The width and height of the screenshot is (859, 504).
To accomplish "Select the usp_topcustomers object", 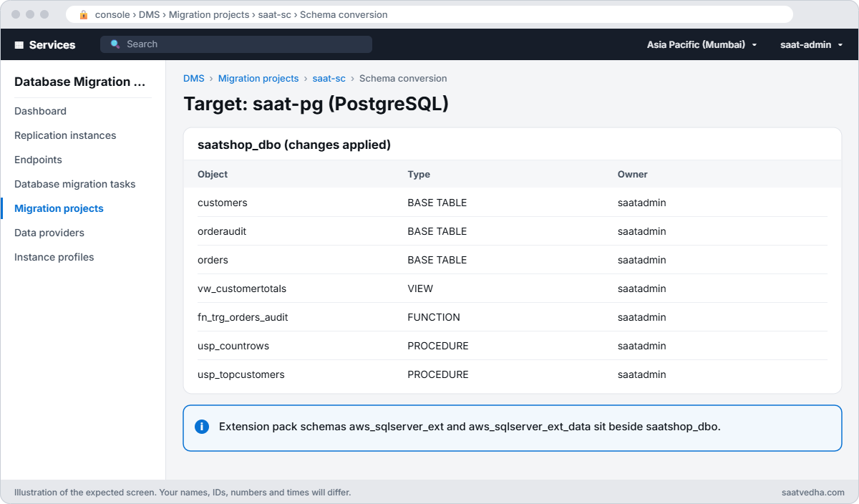I will click(x=241, y=374).
